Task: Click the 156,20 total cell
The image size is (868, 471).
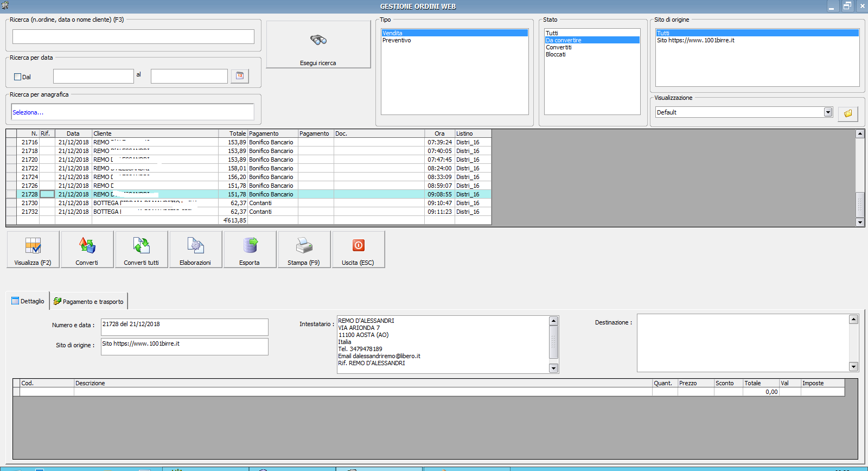Action: click(x=233, y=177)
